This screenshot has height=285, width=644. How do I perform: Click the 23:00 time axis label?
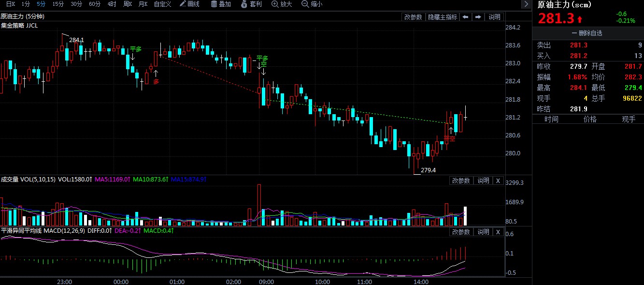pos(64,282)
